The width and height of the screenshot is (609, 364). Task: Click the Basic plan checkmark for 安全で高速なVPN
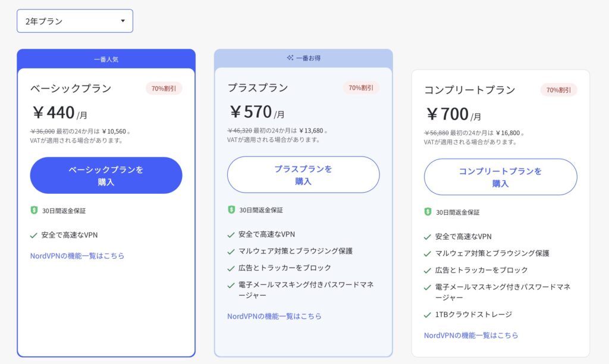[34, 236]
